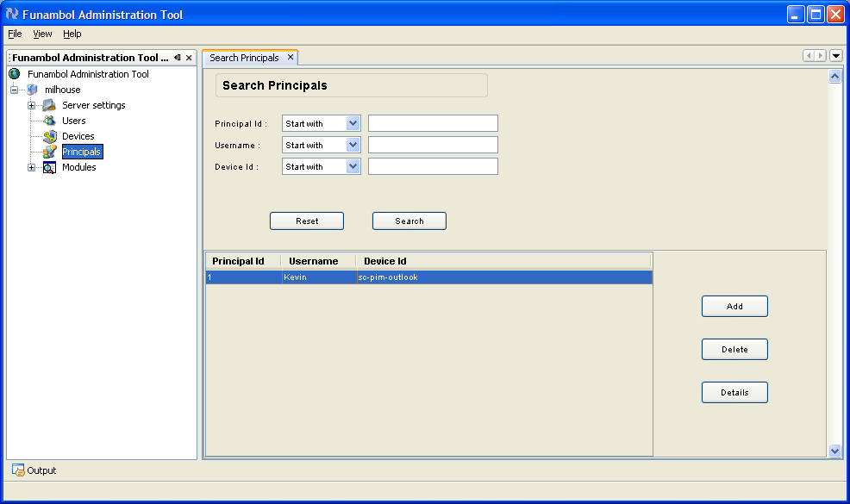Focus the Username text field
This screenshot has height=504, width=850.
tap(433, 145)
